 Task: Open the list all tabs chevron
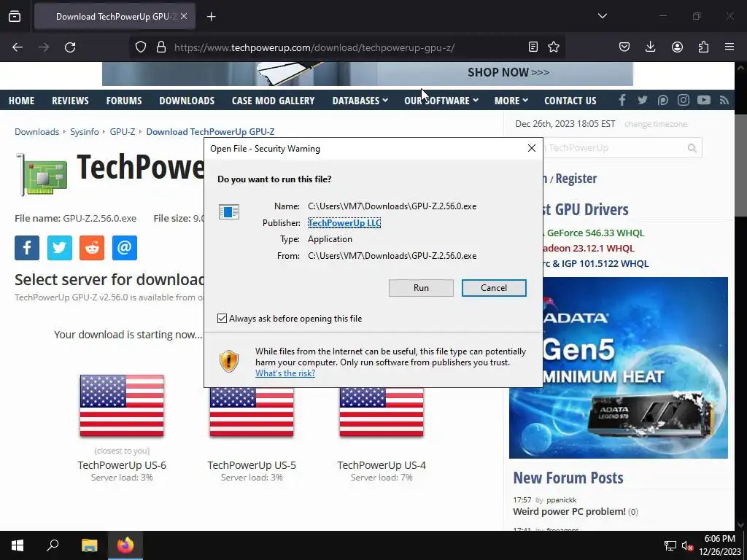602,16
